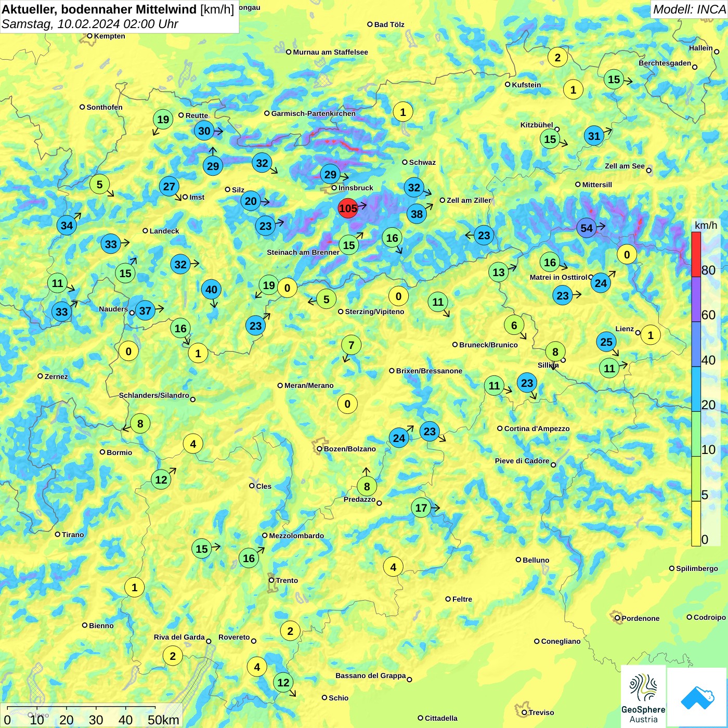Select the 19 km/h marker left of Reutte
This screenshot has width=728, height=728.
pyautogui.click(x=163, y=120)
